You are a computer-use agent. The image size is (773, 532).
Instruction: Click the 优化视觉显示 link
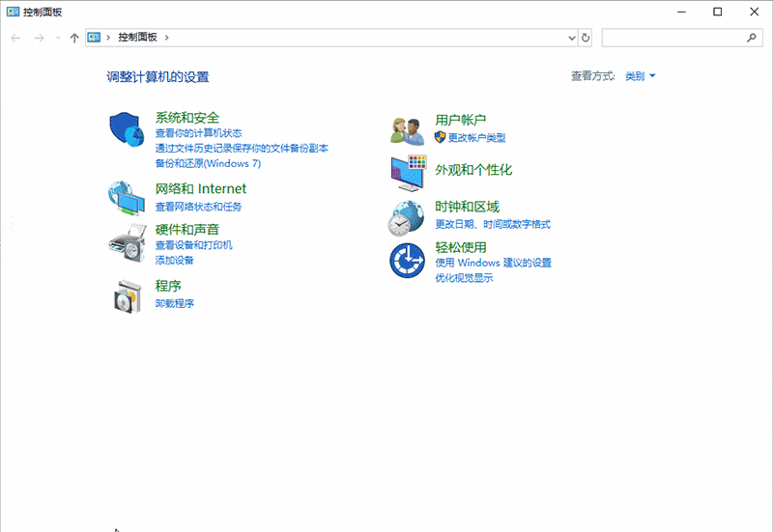pos(464,278)
